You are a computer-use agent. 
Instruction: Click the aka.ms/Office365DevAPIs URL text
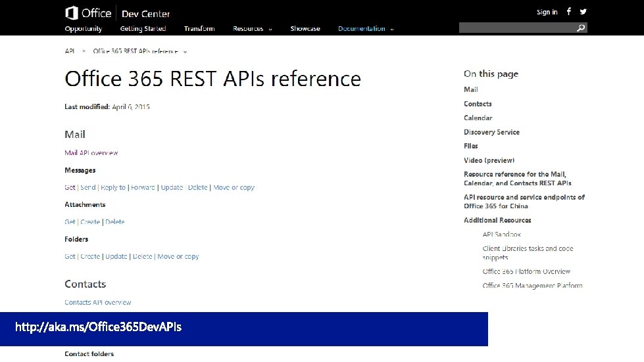tap(98, 327)
